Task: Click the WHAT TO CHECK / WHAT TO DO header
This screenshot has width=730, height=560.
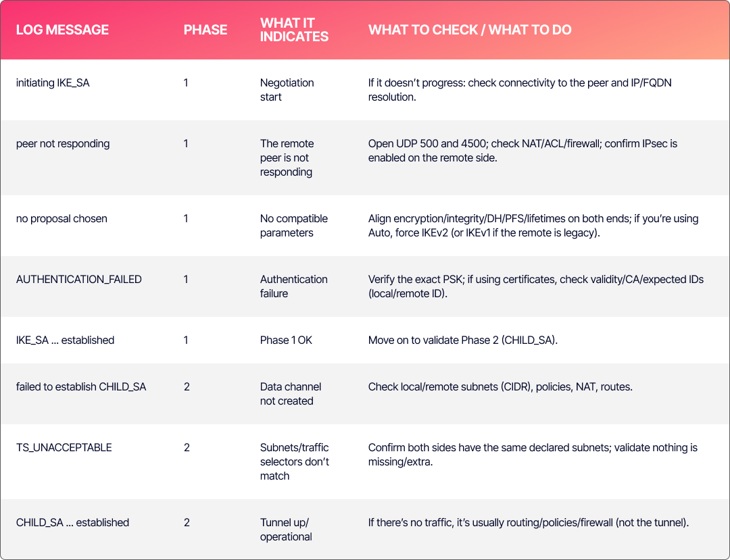Action: (x=470, y=30)
